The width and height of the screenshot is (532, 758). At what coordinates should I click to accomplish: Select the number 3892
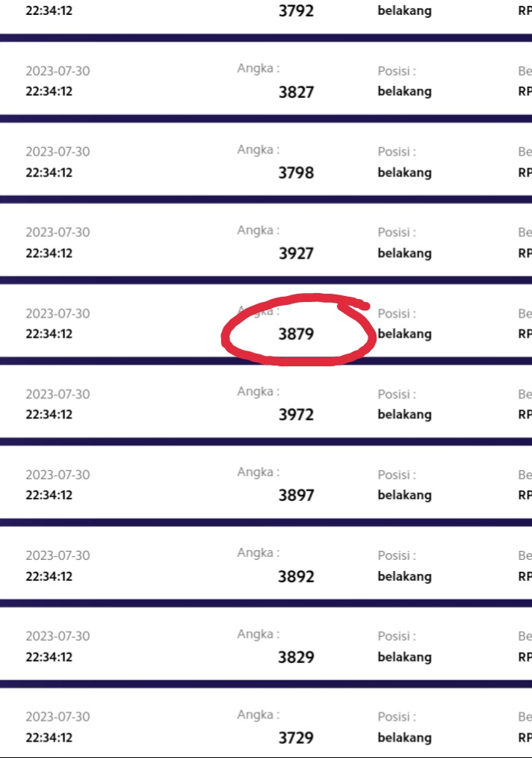point(296,576)
